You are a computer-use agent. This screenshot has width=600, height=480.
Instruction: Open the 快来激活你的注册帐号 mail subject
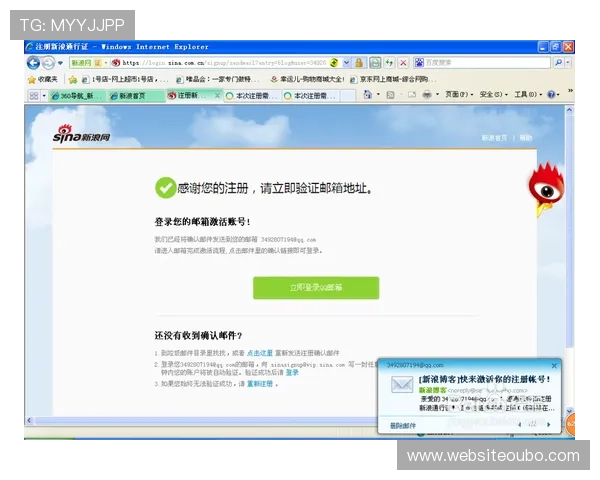tap(484, 379)
